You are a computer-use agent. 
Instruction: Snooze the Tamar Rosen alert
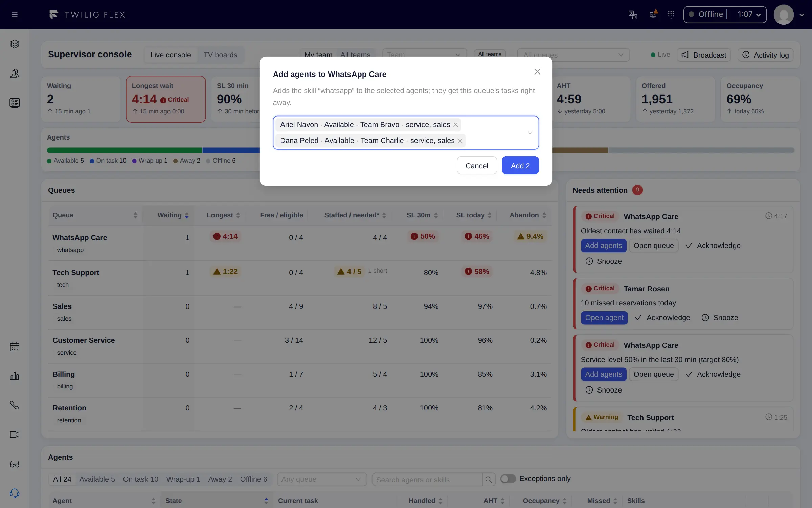[720, 318]
